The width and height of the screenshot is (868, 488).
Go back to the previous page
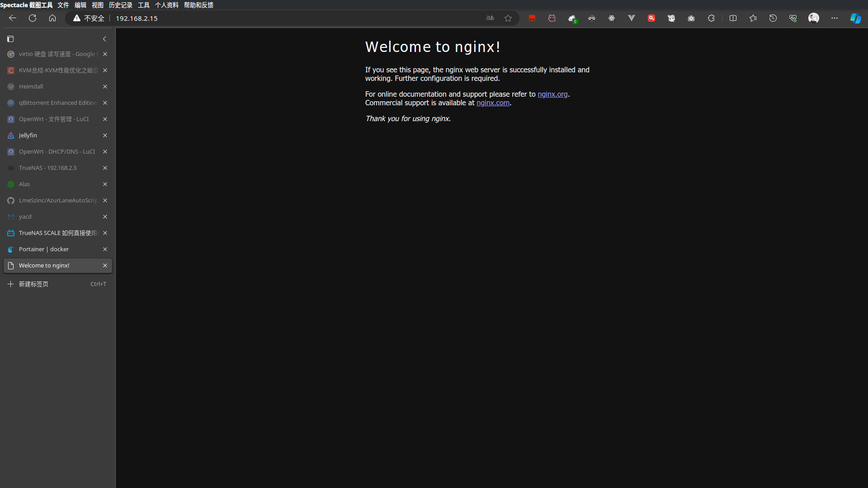click(x=13, y=18)
